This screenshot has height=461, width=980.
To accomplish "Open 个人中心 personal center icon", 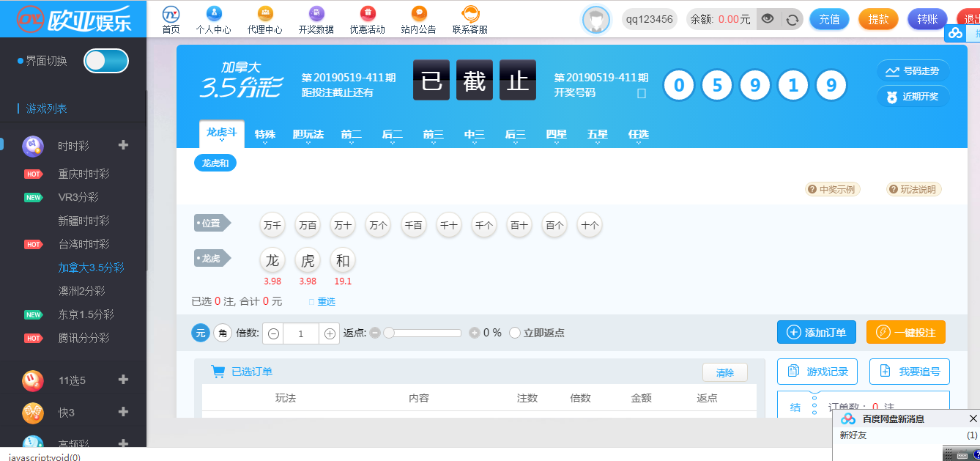I will click(x=213, y=14).
